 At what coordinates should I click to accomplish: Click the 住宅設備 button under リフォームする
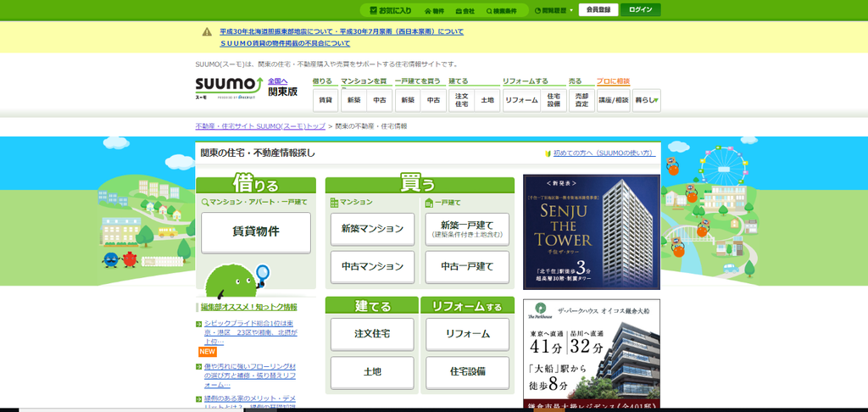click(467, 372)
